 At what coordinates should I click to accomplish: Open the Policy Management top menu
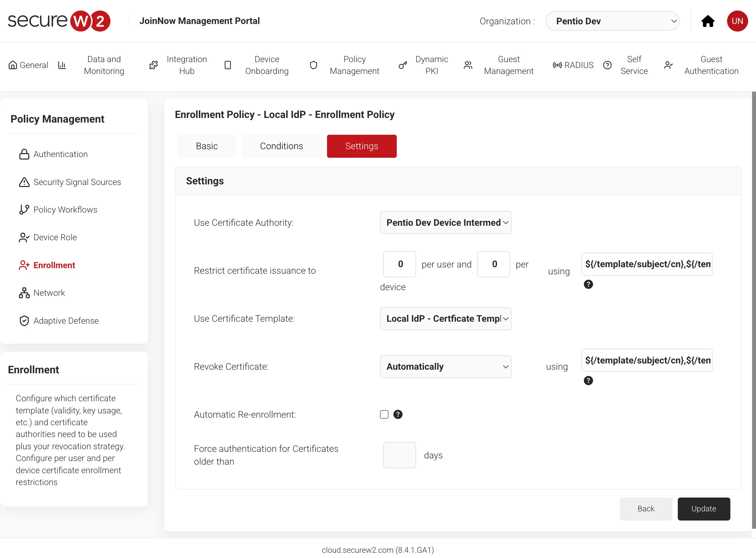[x=354, y=65]
